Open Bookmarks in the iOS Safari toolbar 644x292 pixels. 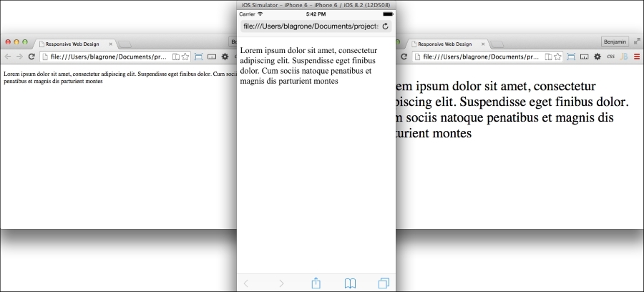[350, 283]
